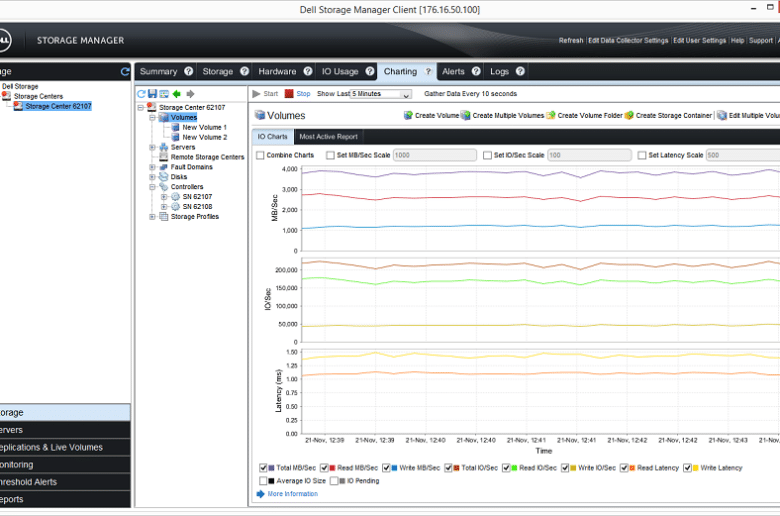780x516 pixels.
Task: Check the IO Pending checkbox
Action: 334,481
